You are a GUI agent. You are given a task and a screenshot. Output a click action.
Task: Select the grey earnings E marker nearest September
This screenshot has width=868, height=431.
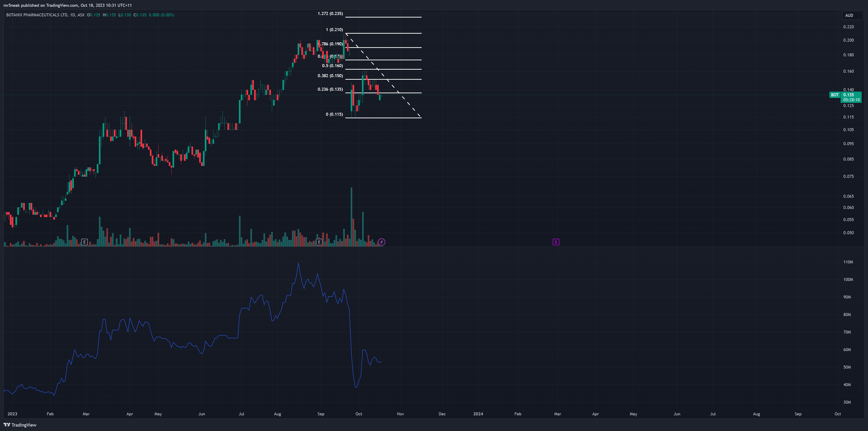click(x=319, y=242)
